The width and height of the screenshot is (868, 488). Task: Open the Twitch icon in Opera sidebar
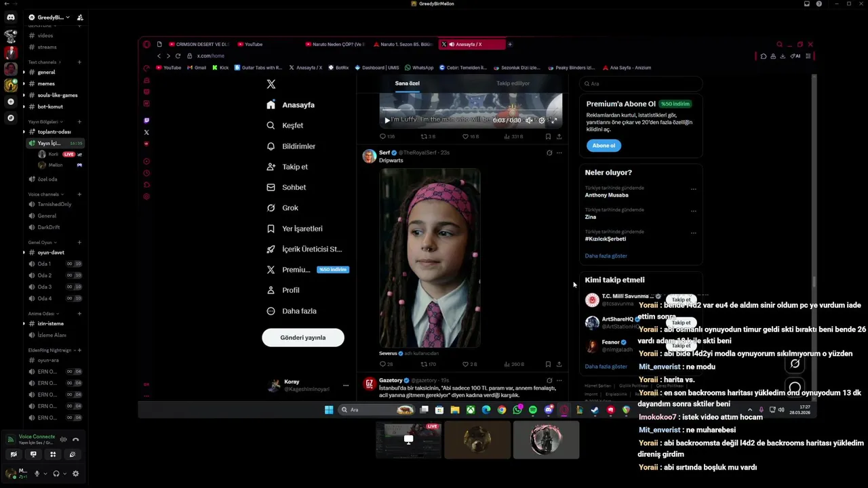coord(146,120)
